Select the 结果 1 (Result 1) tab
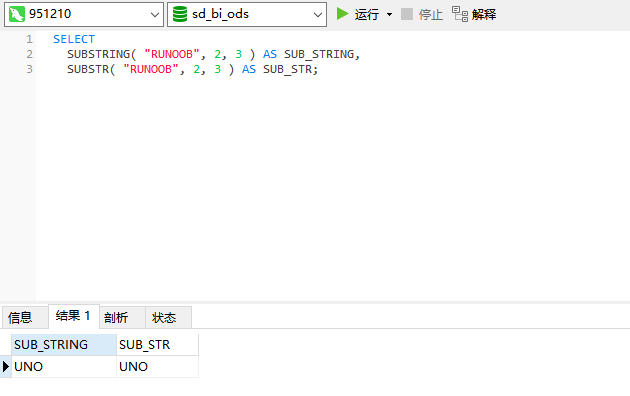Image resolution: width=630 pixels, height=396 pixels. tap(73, 316)
